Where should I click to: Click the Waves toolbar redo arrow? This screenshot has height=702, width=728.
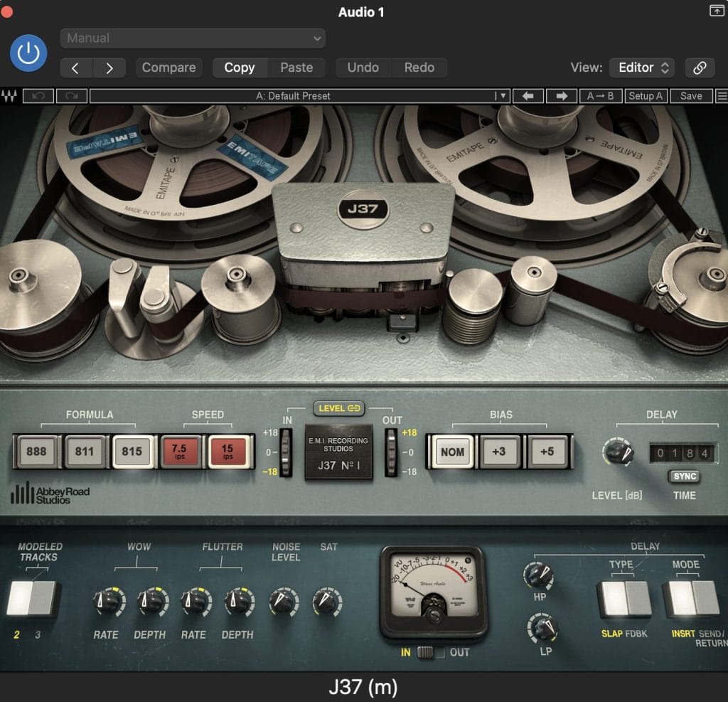coord(72,96)
